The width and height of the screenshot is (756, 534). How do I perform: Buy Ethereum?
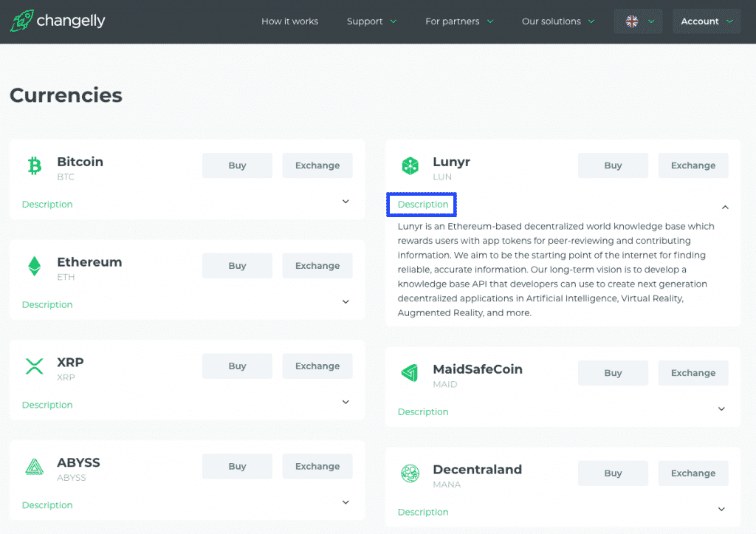[x=237, y=266]
